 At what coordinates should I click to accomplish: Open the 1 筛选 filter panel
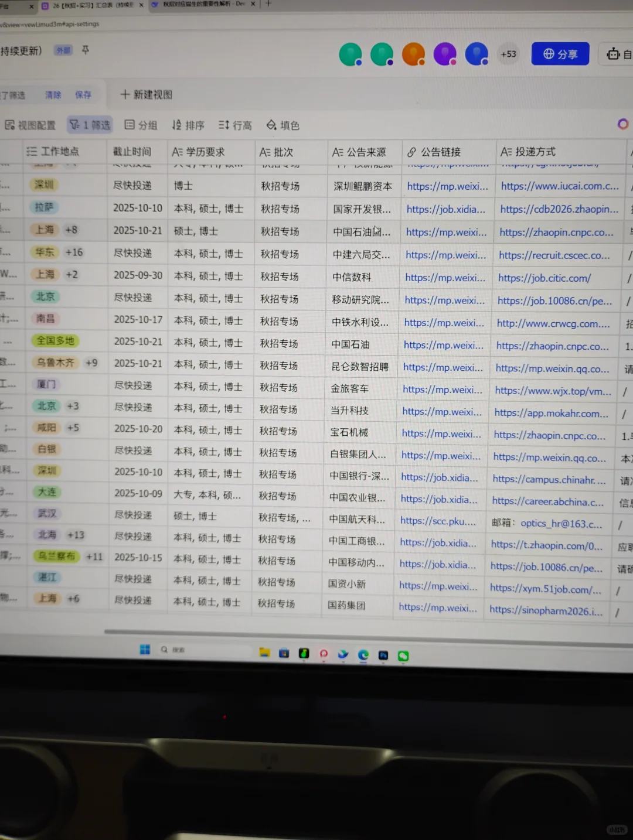[x=90, y=125]
